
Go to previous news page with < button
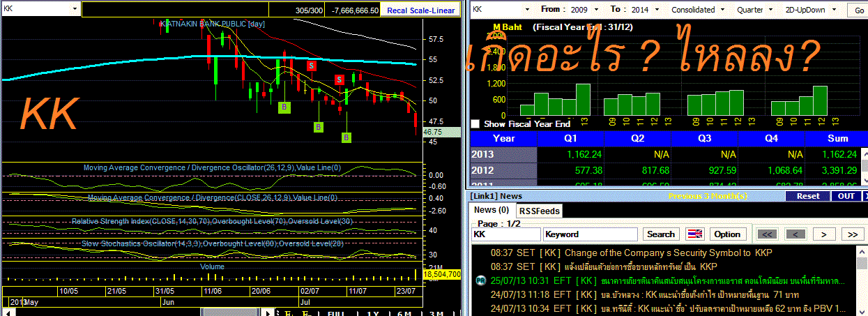(x=795, y=234)
